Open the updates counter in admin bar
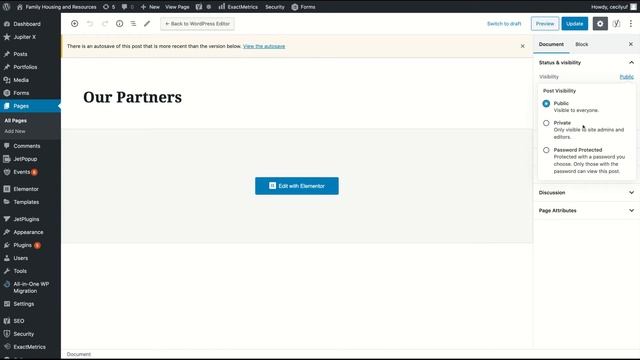 click(x=109, y=7)
